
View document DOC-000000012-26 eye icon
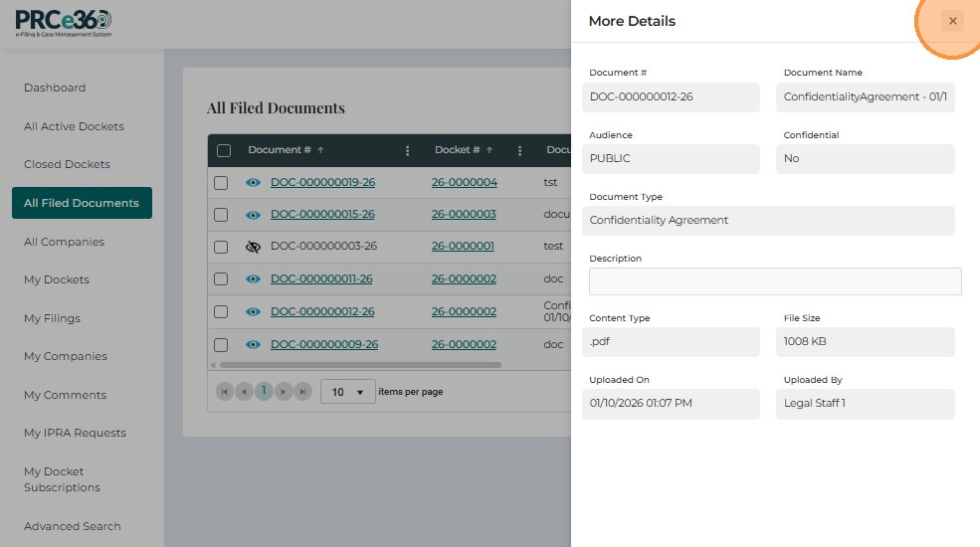coord(253,311)
